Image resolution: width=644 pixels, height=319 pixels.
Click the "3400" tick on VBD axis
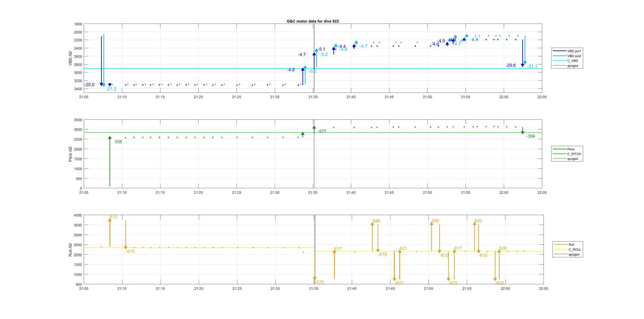pyautogui.click(x=78, y=89)
